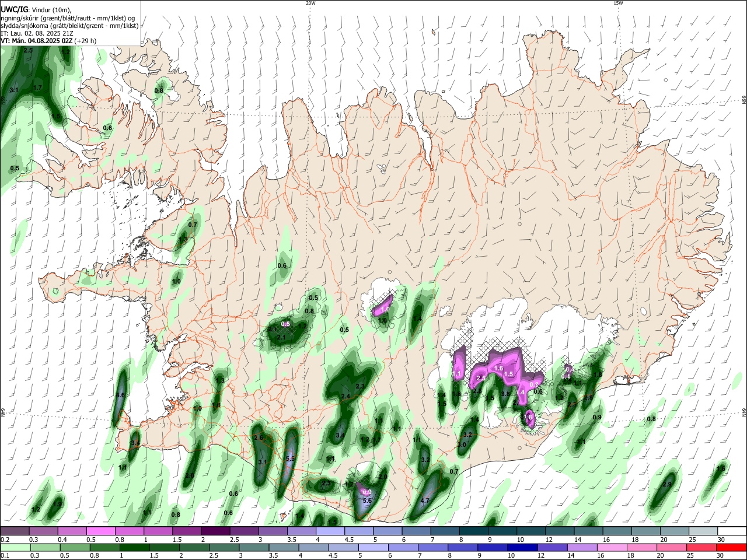Click the 30 label in the top snow legend row

click(x=721, y=540)
